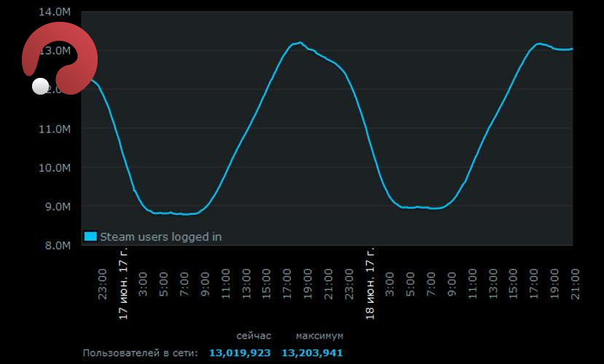The width and height of the screenshot is (604, 364).
Task: Toggle the Steam users logged in series
Action: click(x=160, y=237)
